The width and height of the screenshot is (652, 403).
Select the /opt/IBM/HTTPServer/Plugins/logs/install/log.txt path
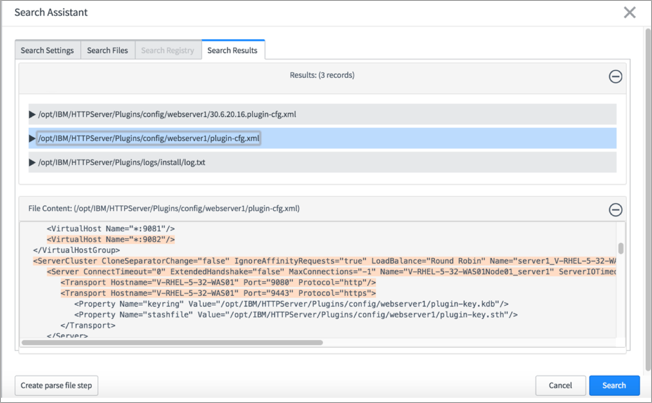pyautogui.click(x=122, y=163)
